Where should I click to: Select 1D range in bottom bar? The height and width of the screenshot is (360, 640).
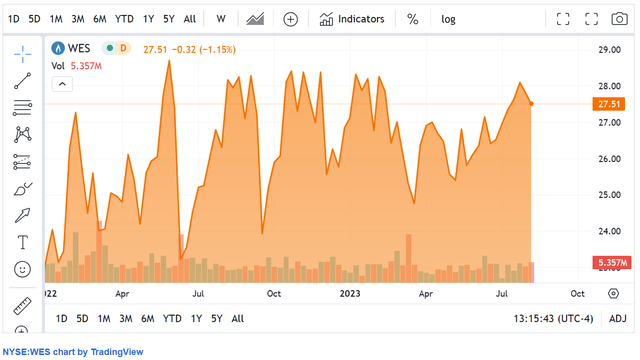coord(61,318)
